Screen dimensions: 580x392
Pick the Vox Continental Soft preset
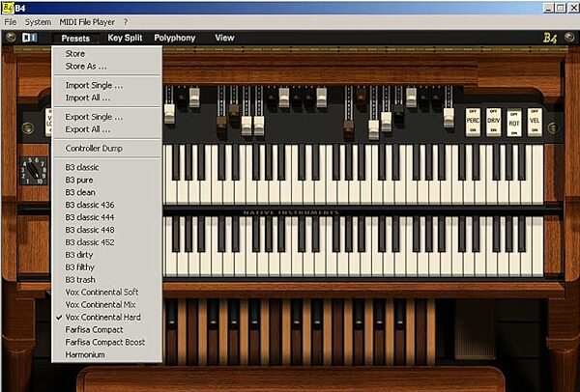107,293
